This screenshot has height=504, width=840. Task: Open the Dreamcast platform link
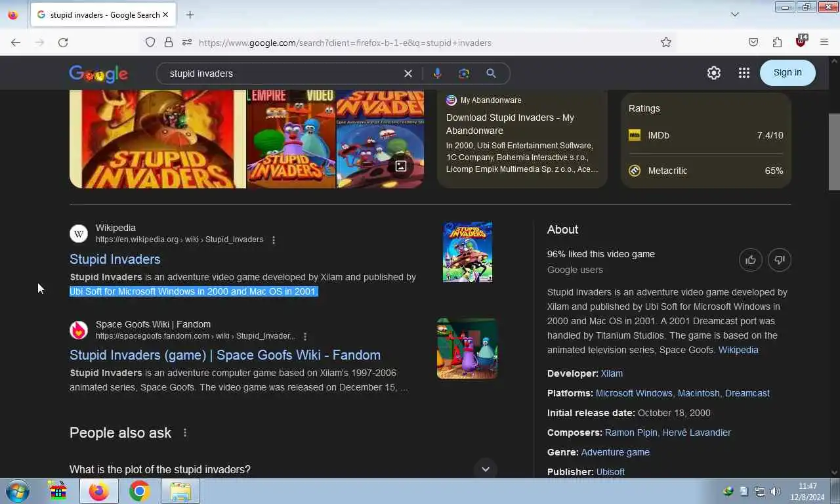(747, 393)
